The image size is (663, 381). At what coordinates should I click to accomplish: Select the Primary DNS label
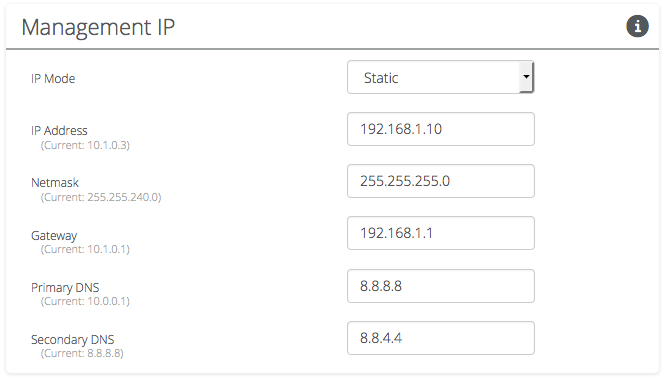[65, 288]
